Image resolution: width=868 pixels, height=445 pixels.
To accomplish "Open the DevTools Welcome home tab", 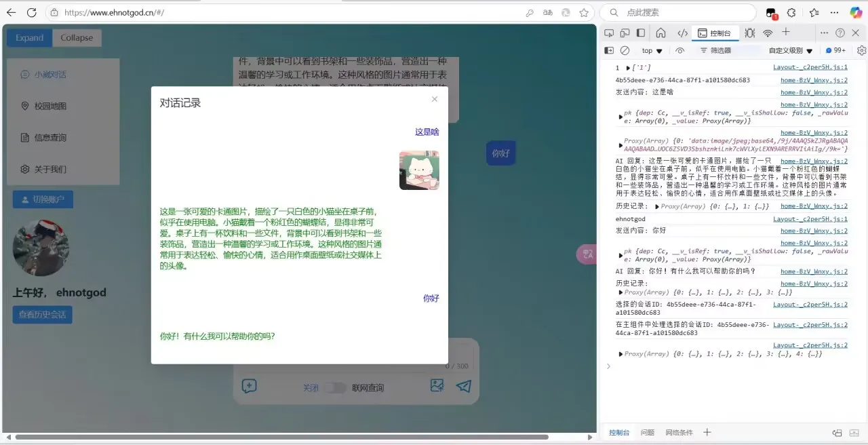I will 660,33.
